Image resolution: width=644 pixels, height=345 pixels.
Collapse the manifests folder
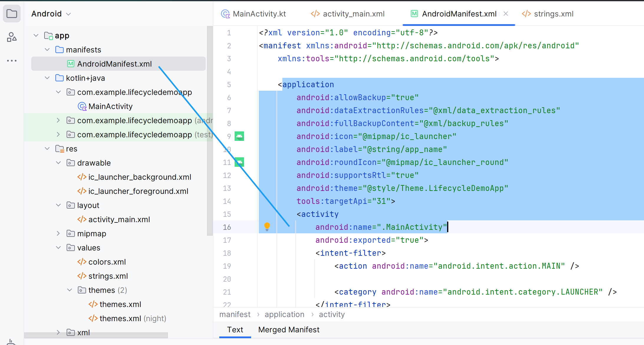pos(47,49)
